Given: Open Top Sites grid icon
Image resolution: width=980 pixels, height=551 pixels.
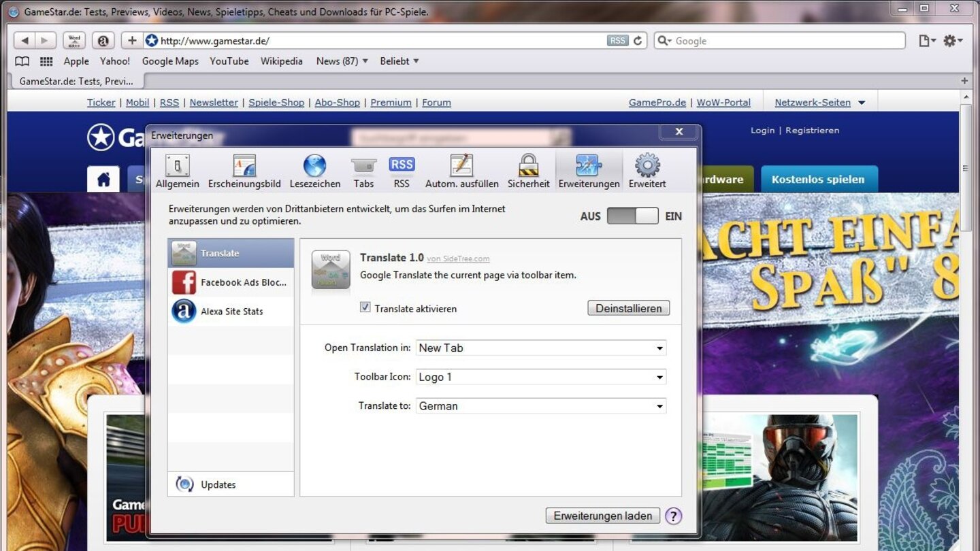Looking at the screenshot, I should click(x=46, y=61).
